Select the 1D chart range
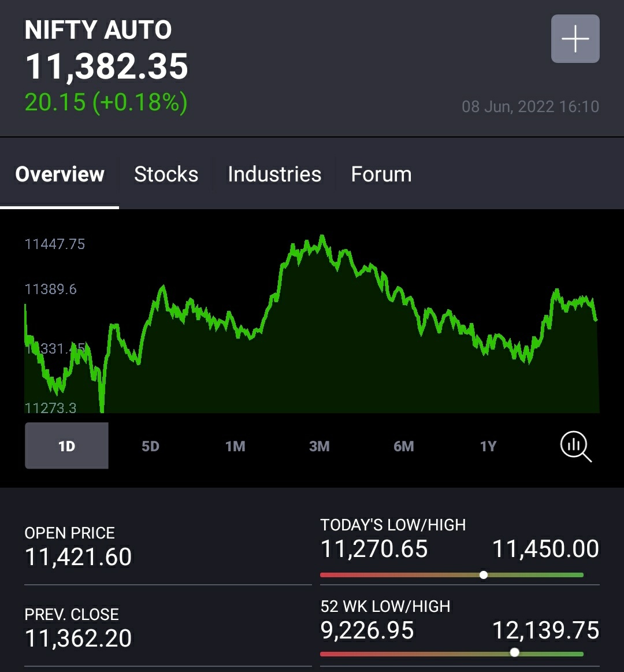The height and width of the screenshot is (672, 624). click(x=66, y=445)
